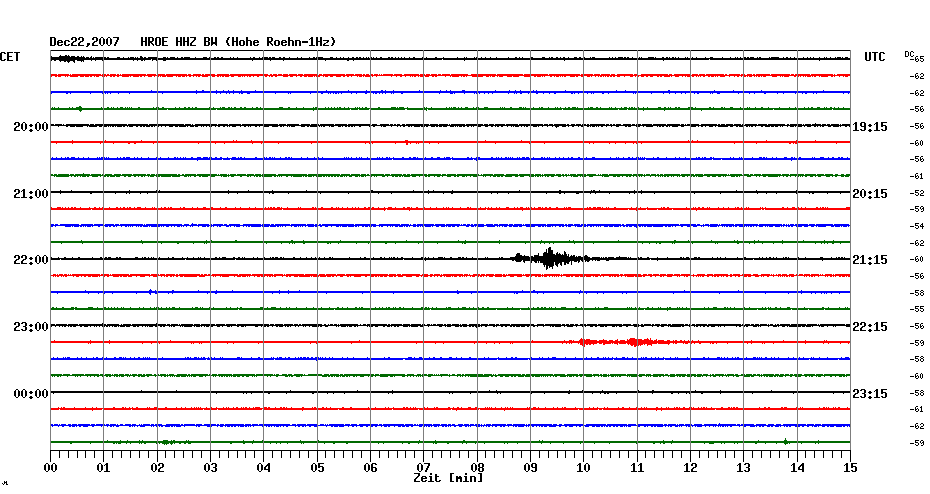Click the 19:15 UTC time label
Screen dimensions: 930x494
tap(870, 127)
